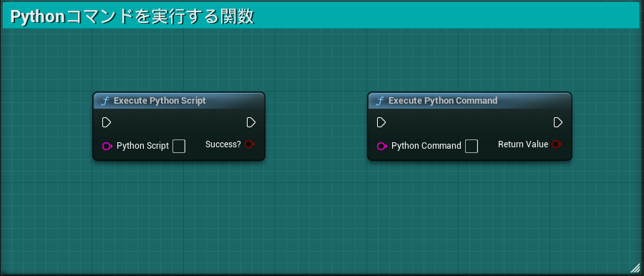The height and width of the screenshot is (276, 644).
Task: Click the function icon on Execute Python Command
Action: click(380, 101)
